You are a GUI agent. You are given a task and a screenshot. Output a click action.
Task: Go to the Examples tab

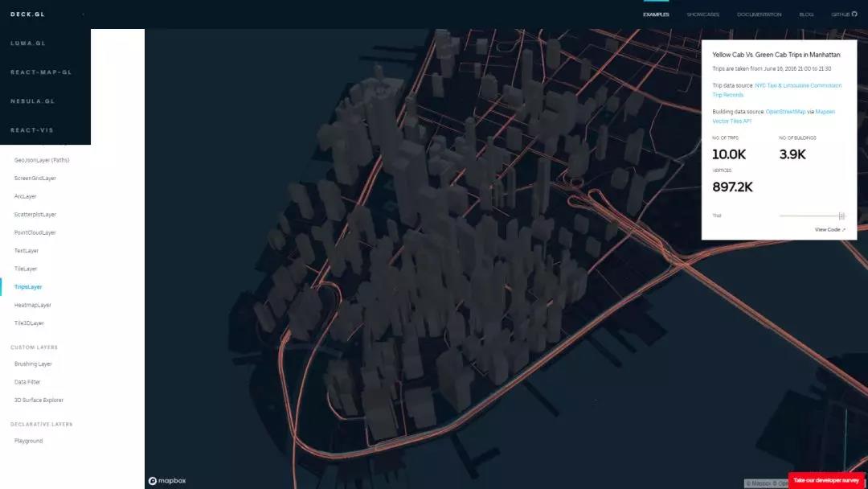656,14
